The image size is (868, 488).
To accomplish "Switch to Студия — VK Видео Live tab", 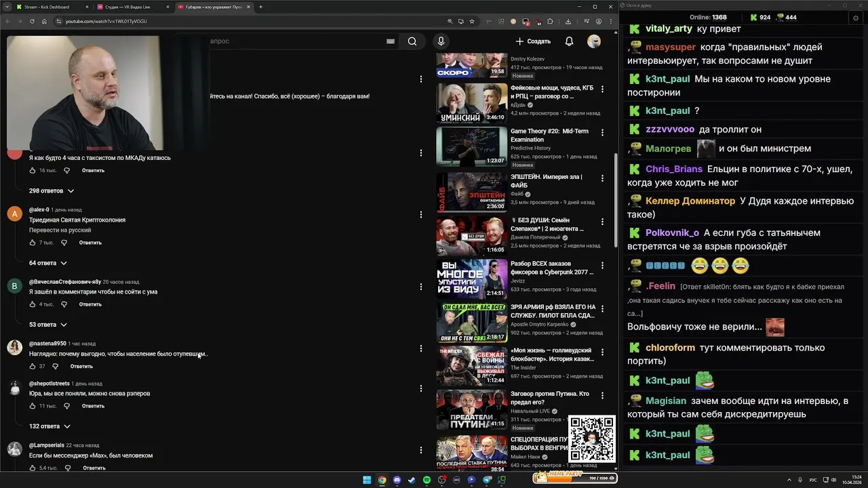I will pos(132,7).
